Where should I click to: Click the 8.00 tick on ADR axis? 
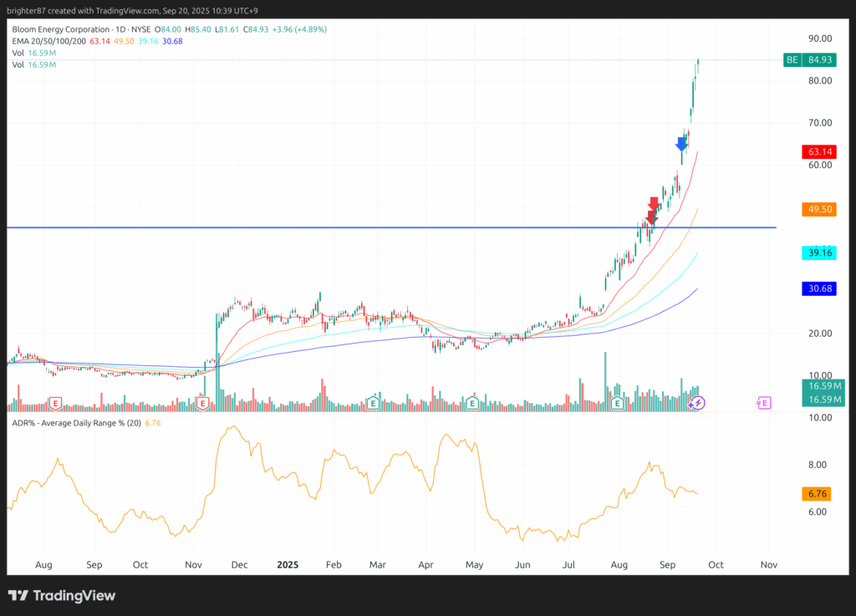pyautogui.click(x=818, y=465)
